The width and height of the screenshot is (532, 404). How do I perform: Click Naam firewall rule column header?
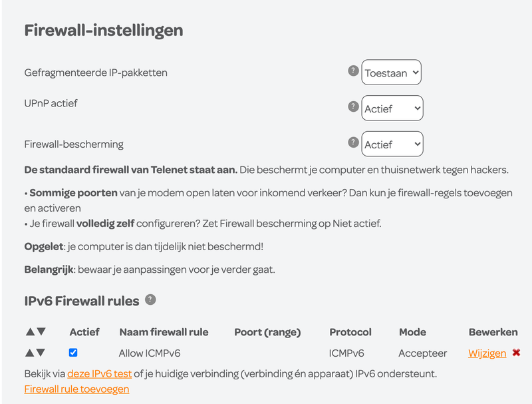pyautogui.click(x=164, y=332)
